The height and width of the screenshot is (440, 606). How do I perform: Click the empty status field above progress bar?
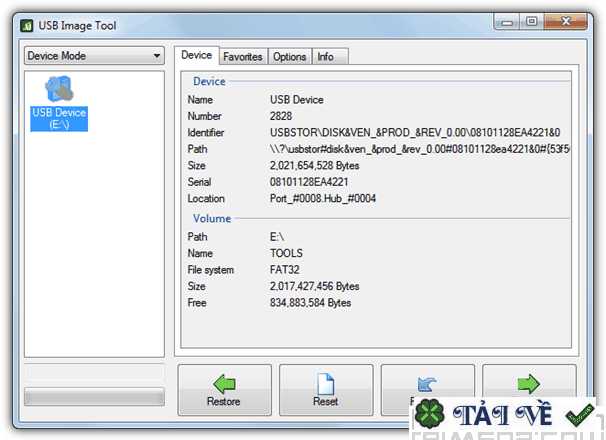point(94,372)
